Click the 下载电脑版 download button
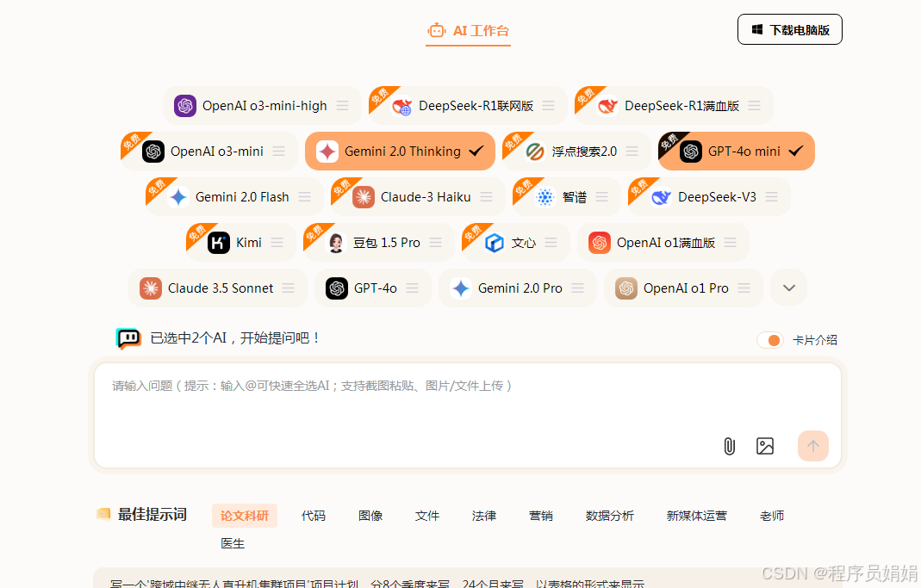 click(x=790, y=29)
